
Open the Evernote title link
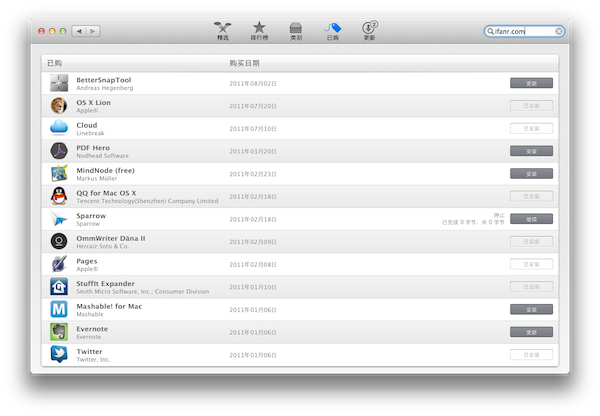pos(92,328)
